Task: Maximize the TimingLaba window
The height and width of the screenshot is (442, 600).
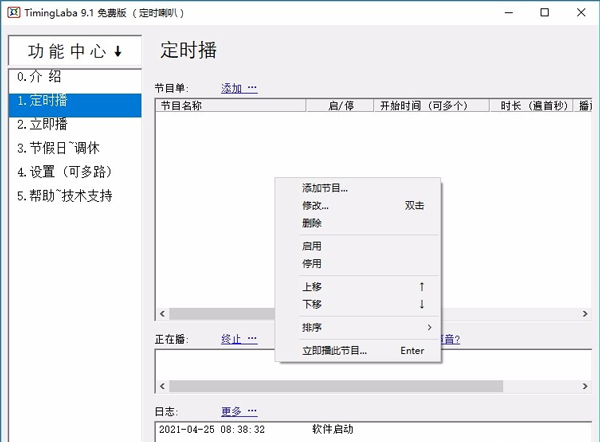Action: 545,13
